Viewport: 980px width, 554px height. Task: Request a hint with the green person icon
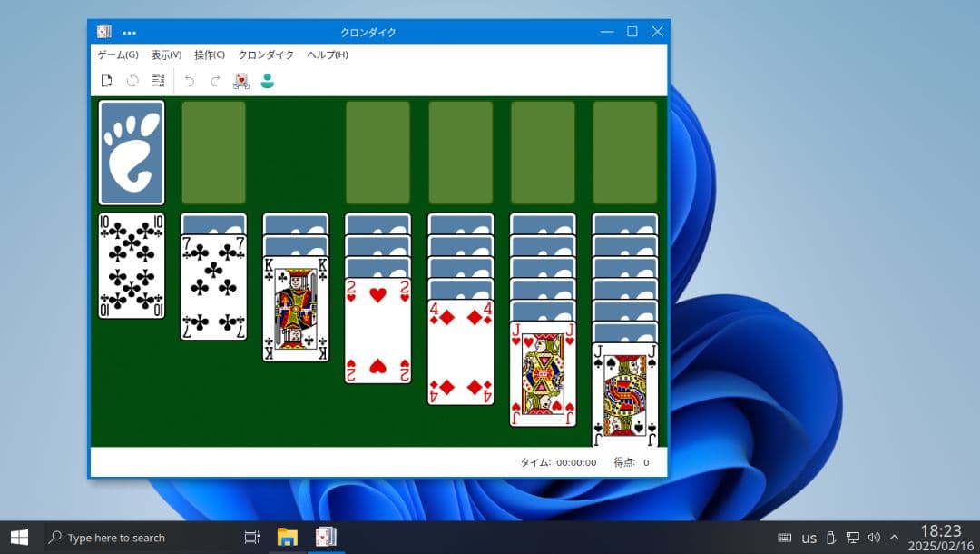pos(266,80)
